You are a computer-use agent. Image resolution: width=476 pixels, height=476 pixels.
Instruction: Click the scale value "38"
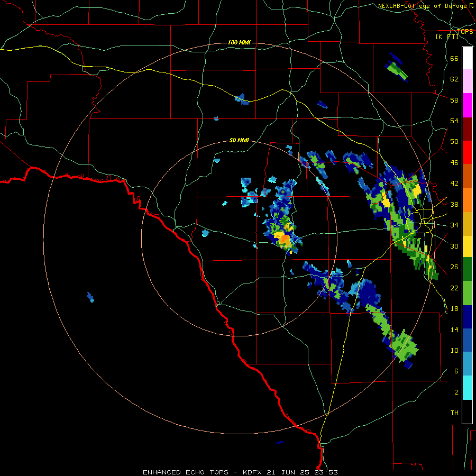coord(454,204)
